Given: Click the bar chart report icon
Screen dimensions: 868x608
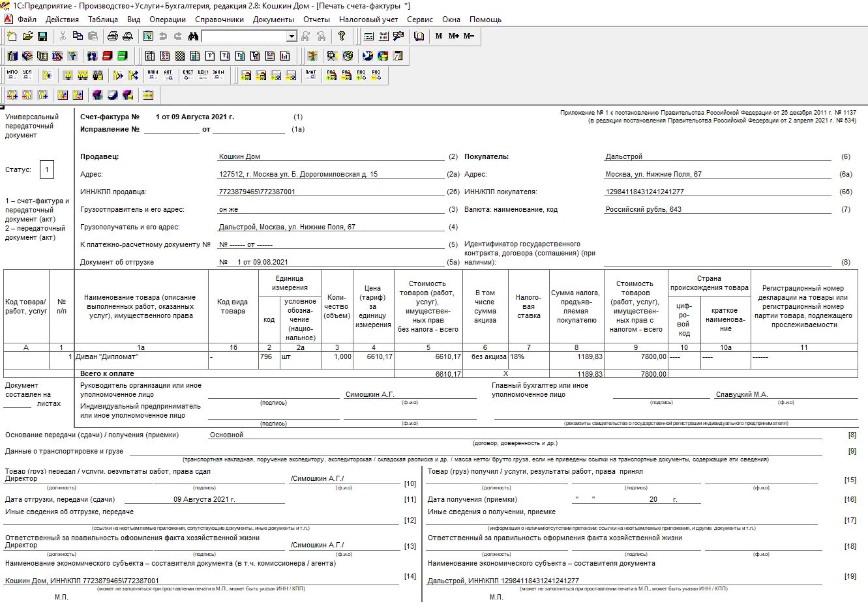Looking at the screenshot, I should pos(285,56).
